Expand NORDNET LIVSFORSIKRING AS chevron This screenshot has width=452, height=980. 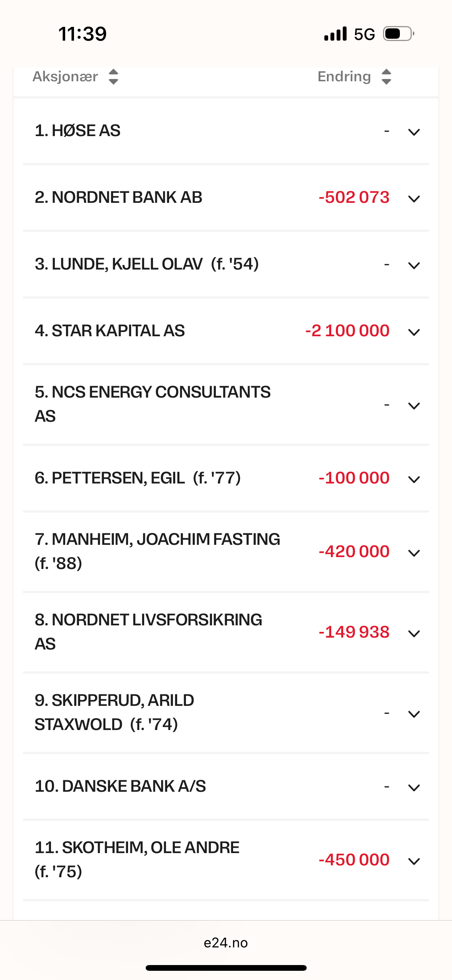point(414,634)
